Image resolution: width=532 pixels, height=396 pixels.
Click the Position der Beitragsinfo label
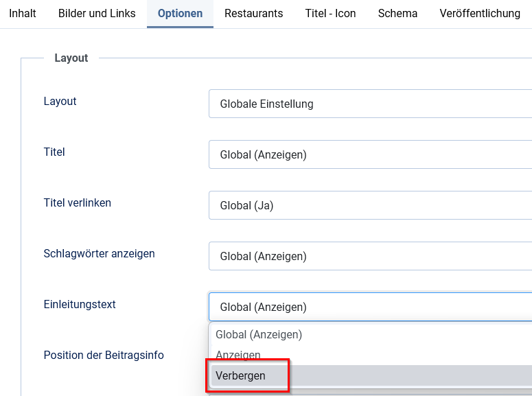coord(104,356)
